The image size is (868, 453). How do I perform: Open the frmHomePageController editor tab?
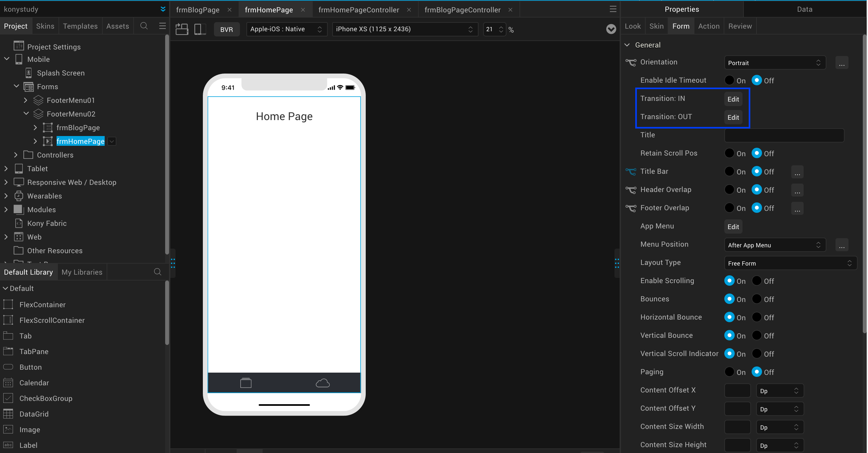[x=359, y=10]
